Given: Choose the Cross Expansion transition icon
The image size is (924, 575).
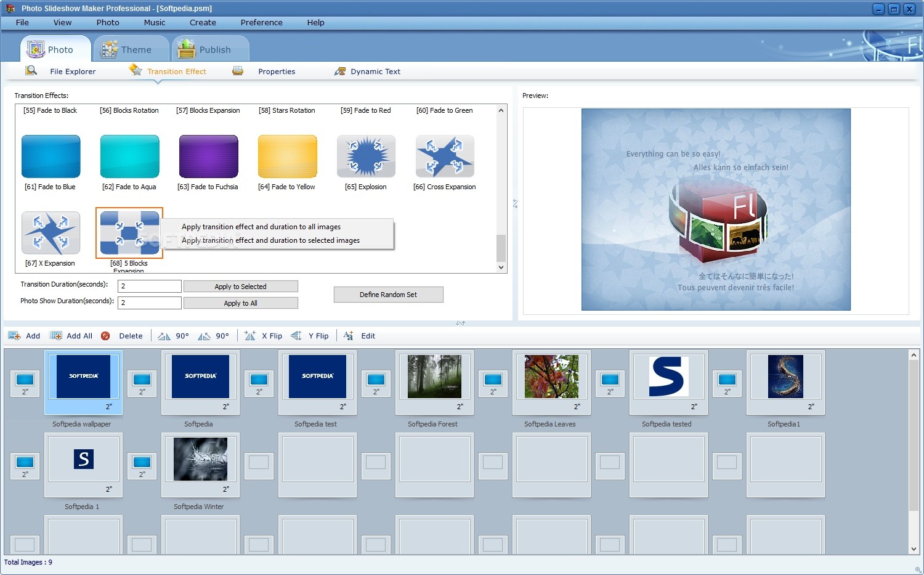Looking at the screenshot, I should [x=445, y=157].
